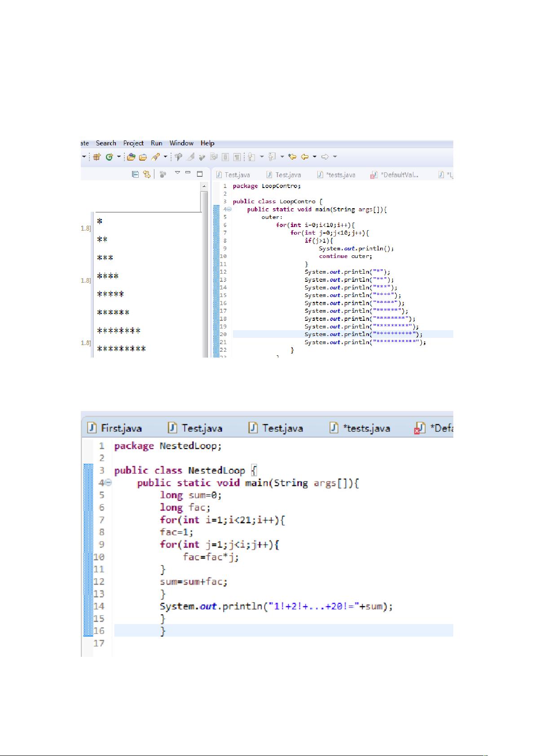Go to last edit location
Image resolution: width=535 pixels, height=756 pixels.
pos(292,157)
